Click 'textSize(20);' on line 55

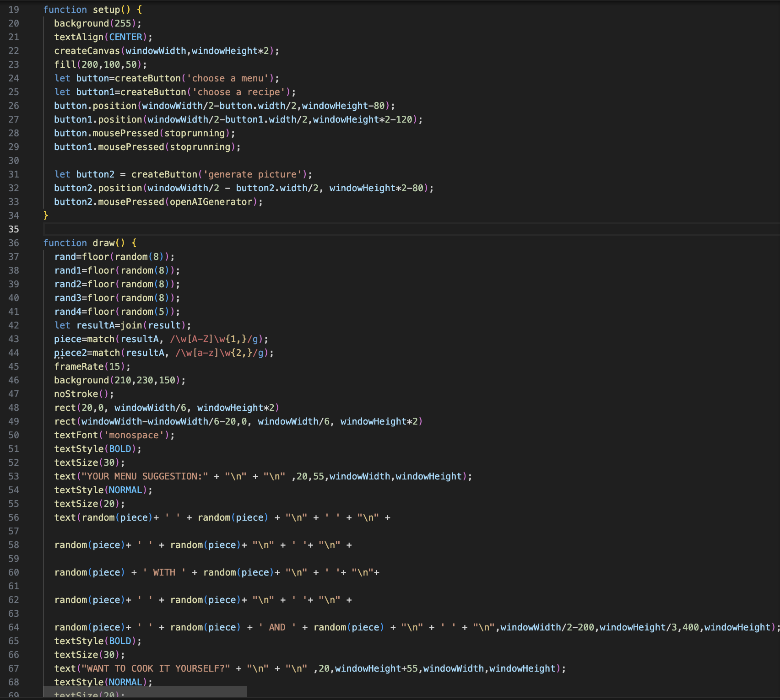90,504
